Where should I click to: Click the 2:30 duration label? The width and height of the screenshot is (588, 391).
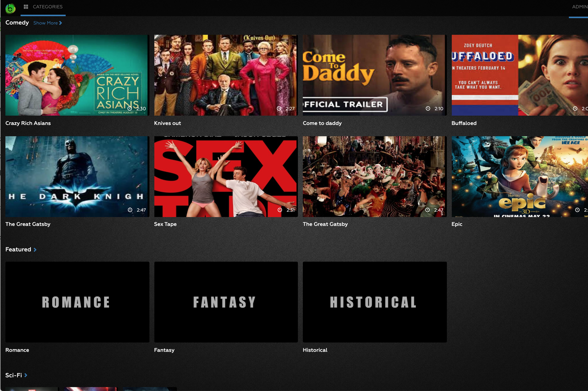141,109
